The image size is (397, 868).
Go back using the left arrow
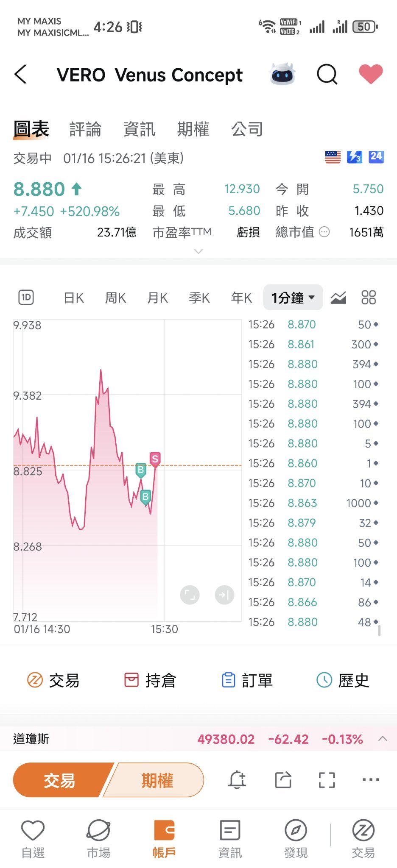click(x=20, y=75)
